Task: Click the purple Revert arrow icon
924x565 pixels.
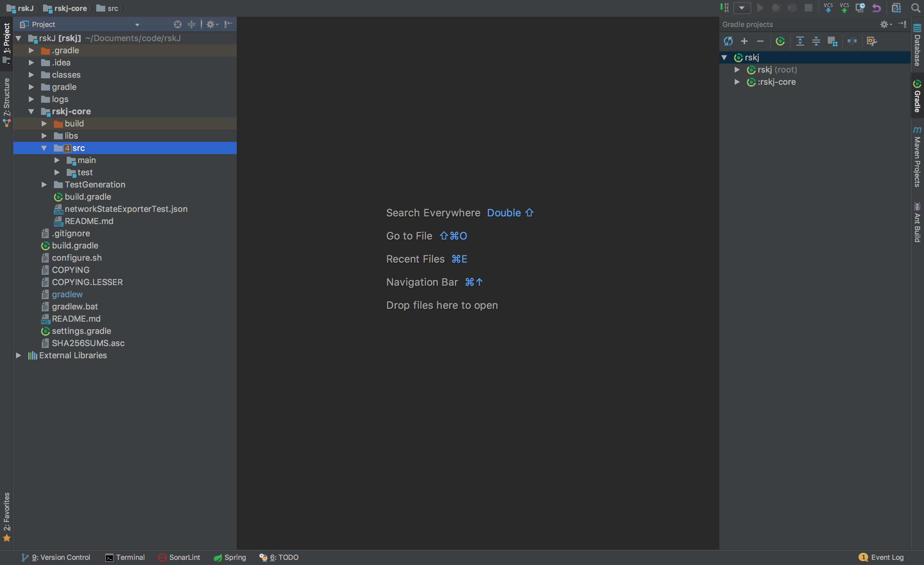Action: point(876,8)
